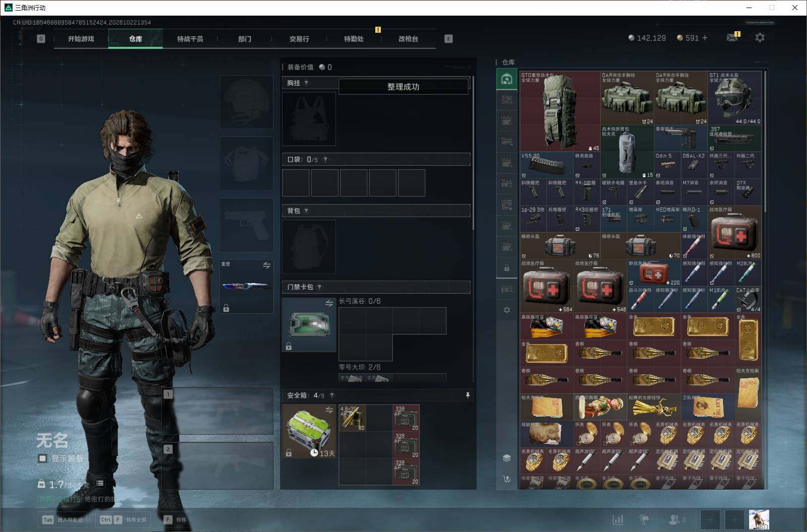Select the main warehouse storage icon in sidebar
Screen dimensions: 807x532
(x=507, y=79)
